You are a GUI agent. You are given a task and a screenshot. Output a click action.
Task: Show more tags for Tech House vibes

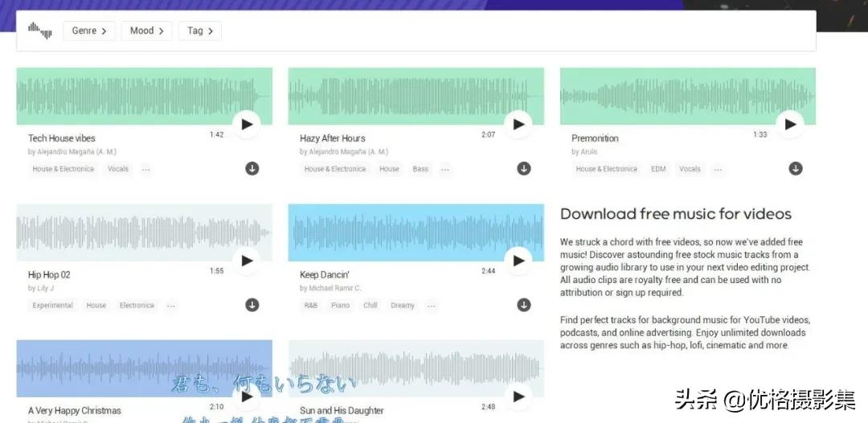click(146, 170)
